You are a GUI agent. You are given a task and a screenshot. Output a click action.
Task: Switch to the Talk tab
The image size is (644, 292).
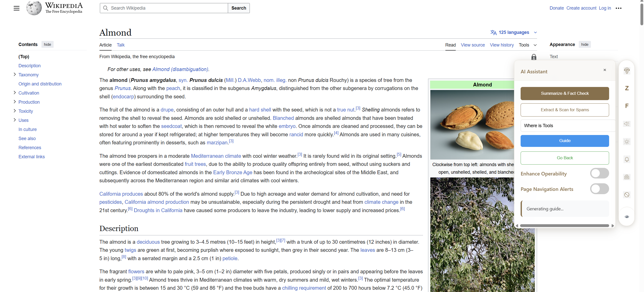pyautogui.click(x=121, y=45)
